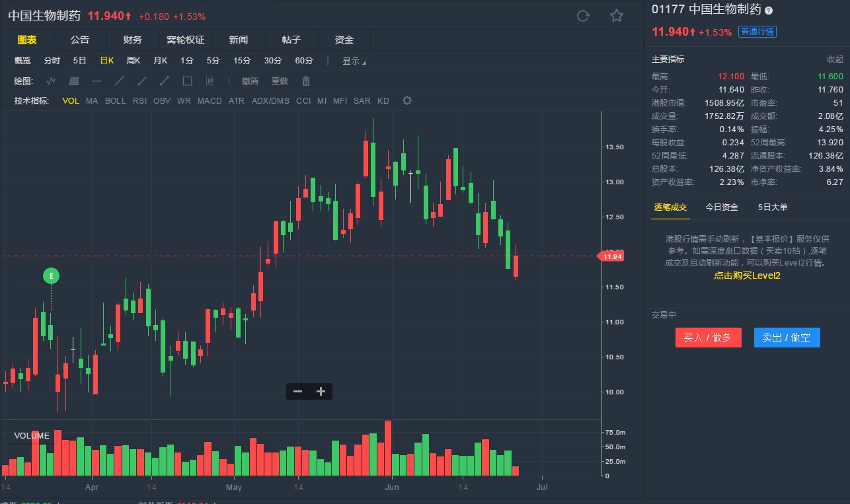Click the 点击购买Level2 link
The height and width of the screenshot is (504, 850).
tap(747, 275)
